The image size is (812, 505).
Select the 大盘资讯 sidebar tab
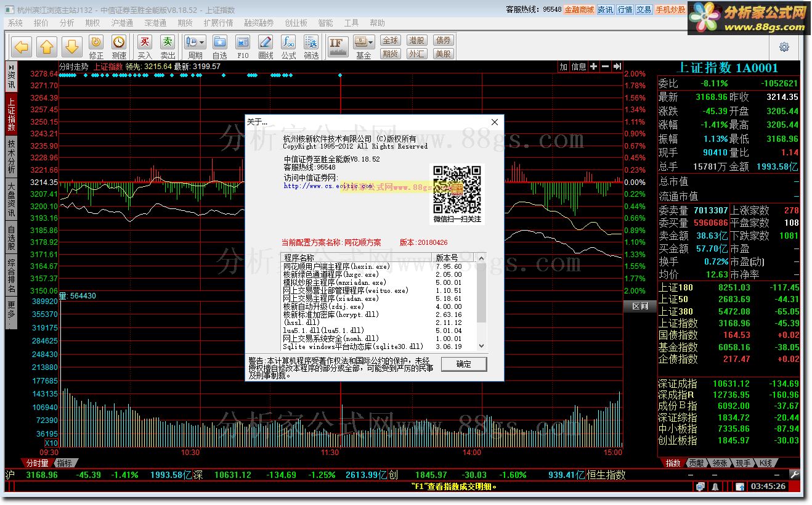coord(11,199)
